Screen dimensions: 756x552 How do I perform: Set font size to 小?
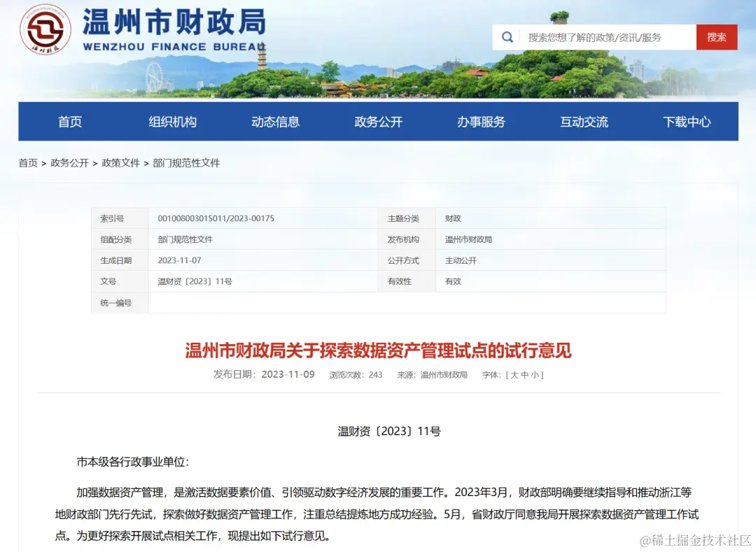pos(535,374)
